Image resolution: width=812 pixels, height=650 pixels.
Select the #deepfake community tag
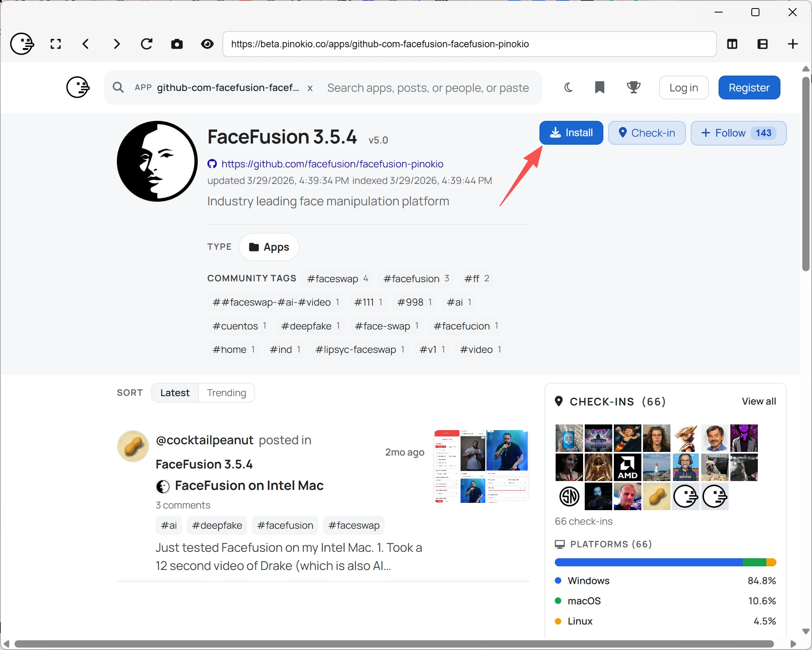(311, 326)
